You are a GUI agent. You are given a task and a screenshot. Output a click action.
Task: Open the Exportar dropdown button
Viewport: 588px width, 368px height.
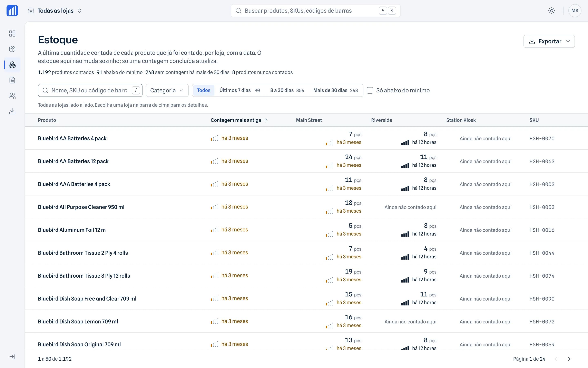pyautogui.click(x=549, y=41)
